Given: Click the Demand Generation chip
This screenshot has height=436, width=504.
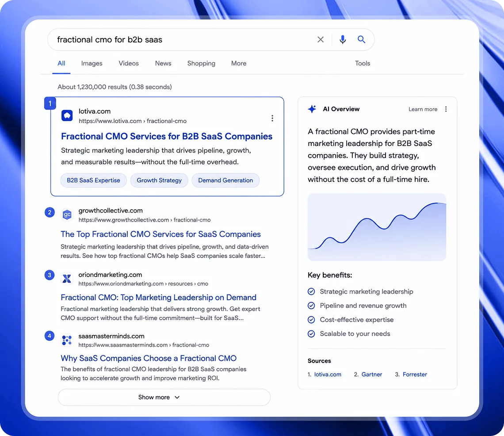Looking at the screenshot, I should [x=225, y=180].
